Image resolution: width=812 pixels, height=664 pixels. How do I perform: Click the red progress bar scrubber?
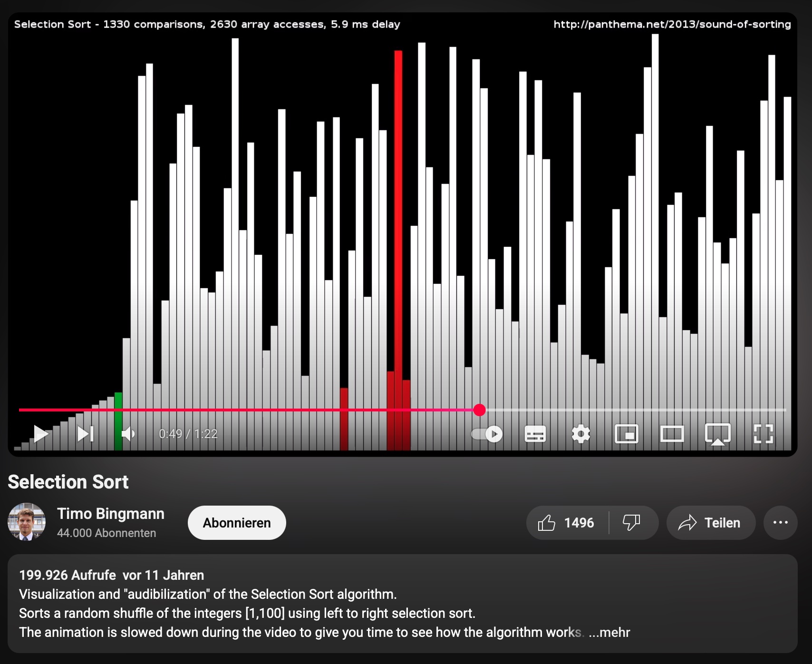(480, 410)
